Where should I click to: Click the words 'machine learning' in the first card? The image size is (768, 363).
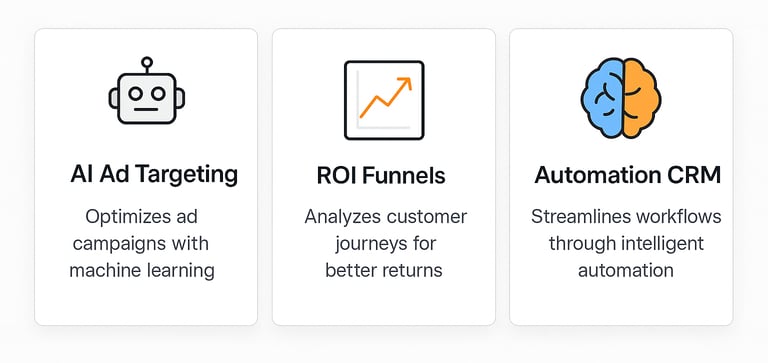pos(142,270)
